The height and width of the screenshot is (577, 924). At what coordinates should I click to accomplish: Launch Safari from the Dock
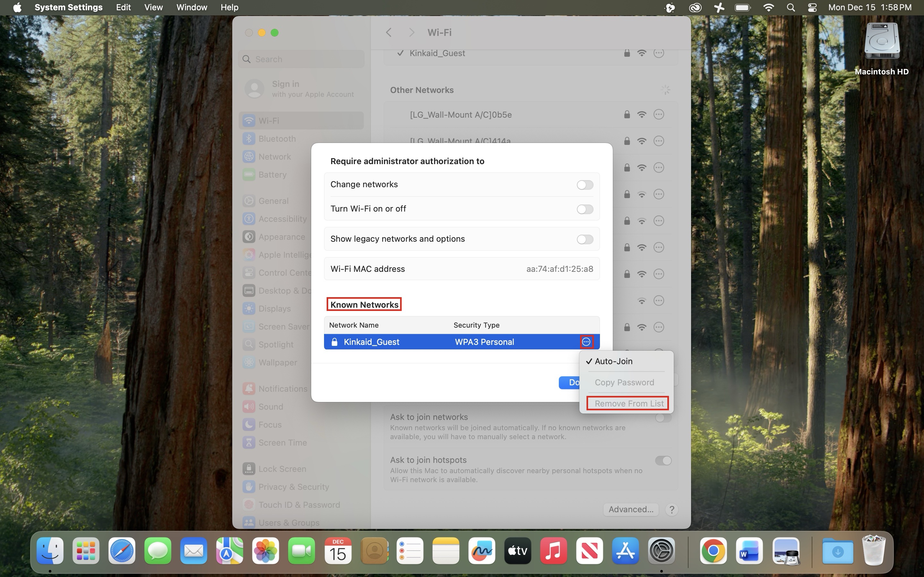[122, 551]
